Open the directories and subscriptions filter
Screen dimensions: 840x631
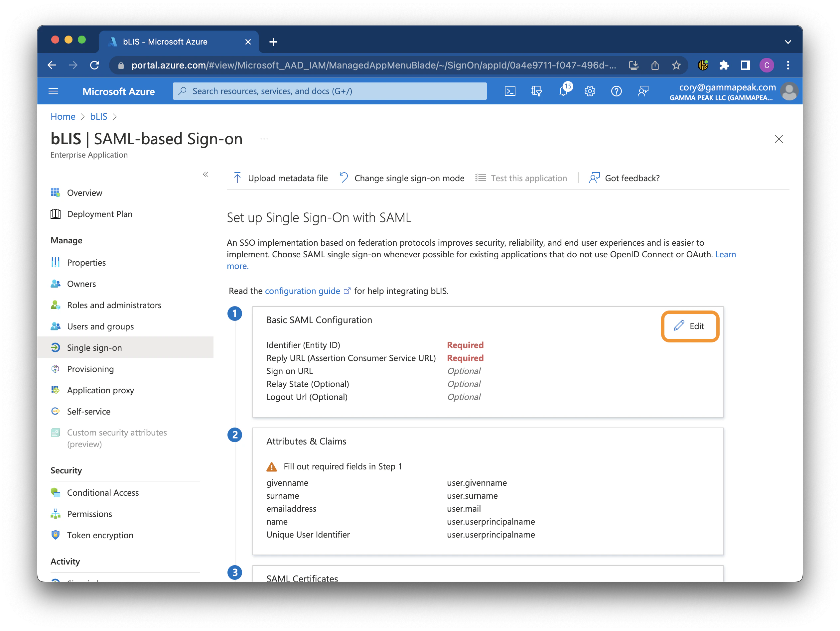click(x=536, y=91)
